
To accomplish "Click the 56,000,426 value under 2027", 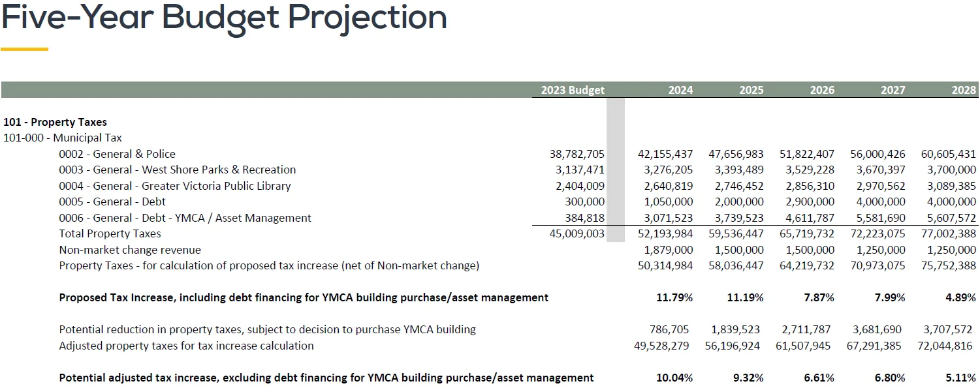I will (x=878, y=154).
